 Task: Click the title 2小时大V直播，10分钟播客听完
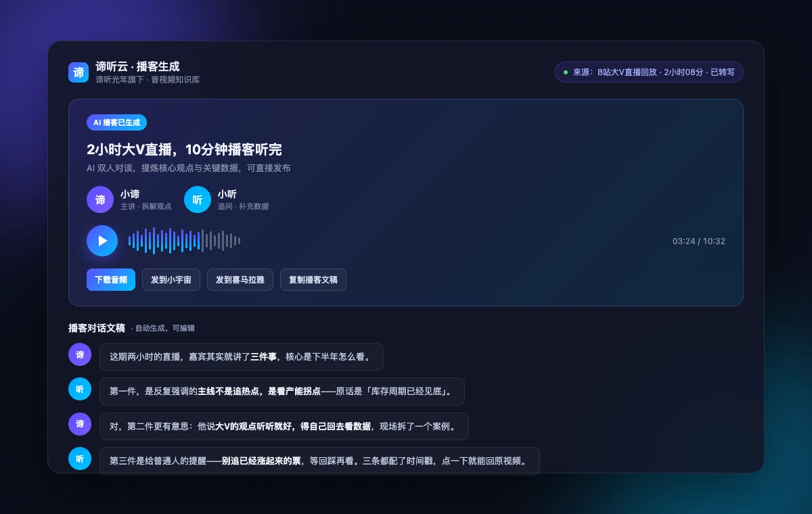coord(184,150)
